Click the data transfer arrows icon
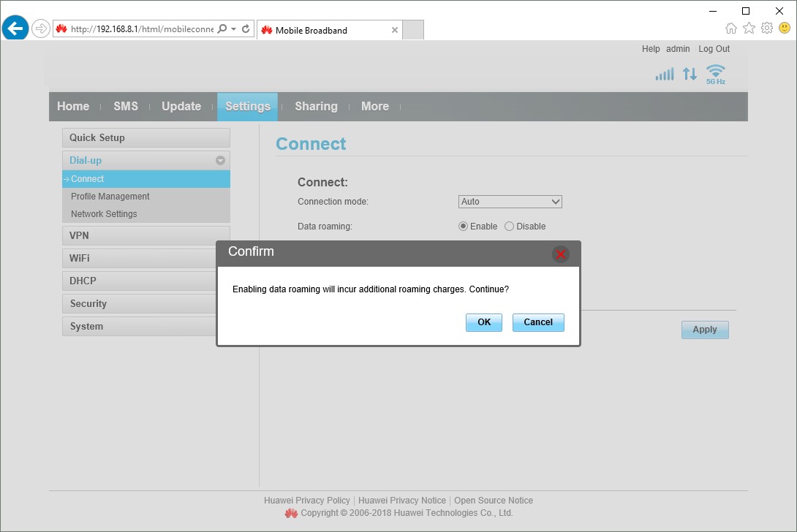Screen dimensions: 797x532 coord(690,74)
